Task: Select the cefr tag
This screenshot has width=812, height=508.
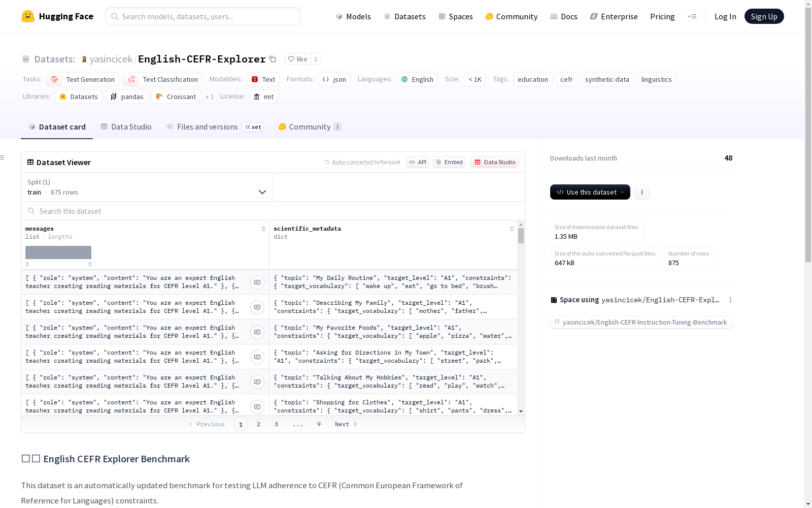Action: [566, 79]
